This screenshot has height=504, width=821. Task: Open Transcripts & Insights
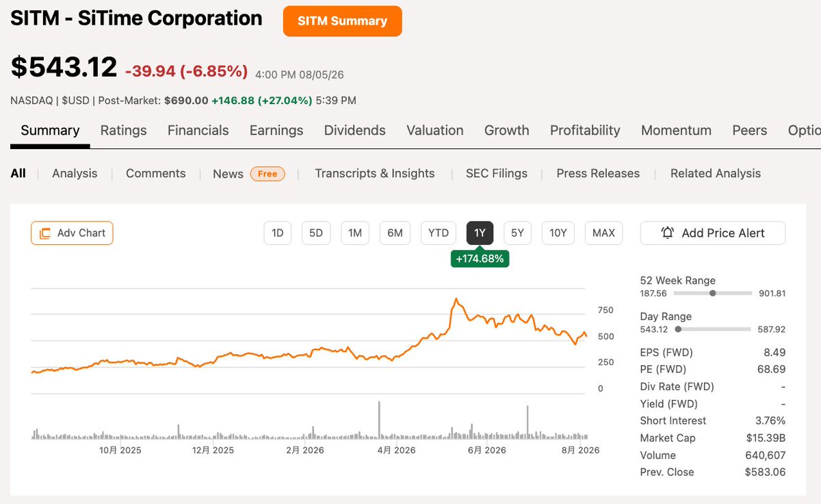point(375,174)
